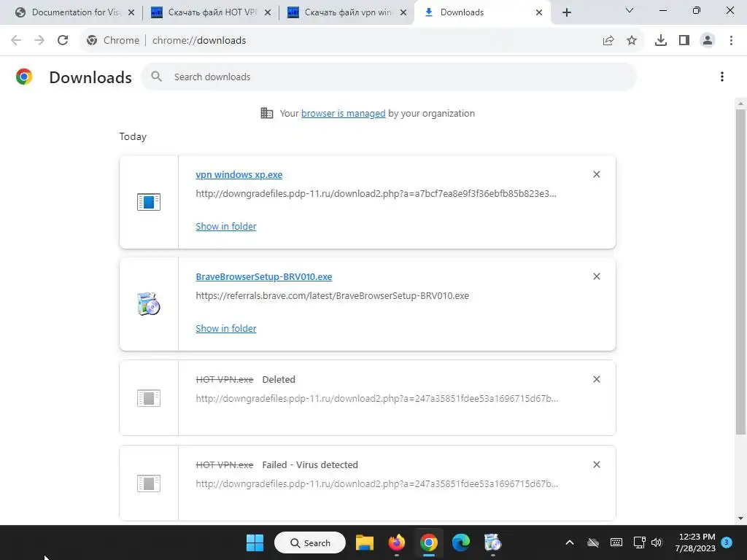Remove the Deleted HOT VPN.exe entry
This screenshot has width=747, height=560.
click(x=597, y=379)
